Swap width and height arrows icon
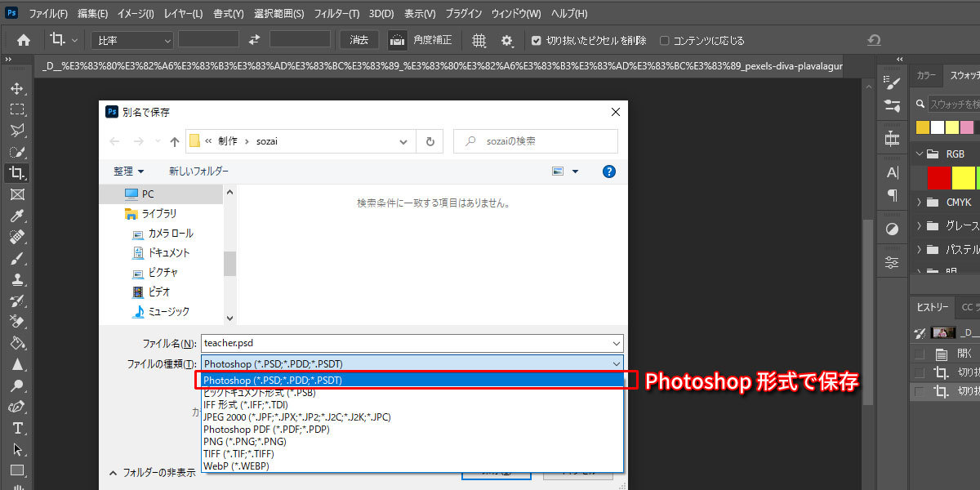Screen dimensions: 980x490 tap(254, 40)
